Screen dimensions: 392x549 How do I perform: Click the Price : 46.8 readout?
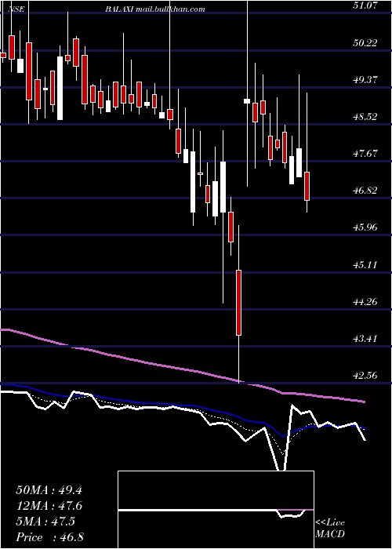pyautogui.click(x=49, y=537)
